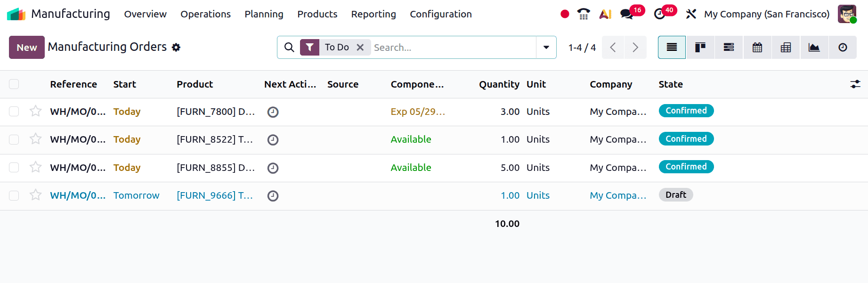Click the Tomorrow start date cell
Screen dimensions: 868x283
click(136, 195)
